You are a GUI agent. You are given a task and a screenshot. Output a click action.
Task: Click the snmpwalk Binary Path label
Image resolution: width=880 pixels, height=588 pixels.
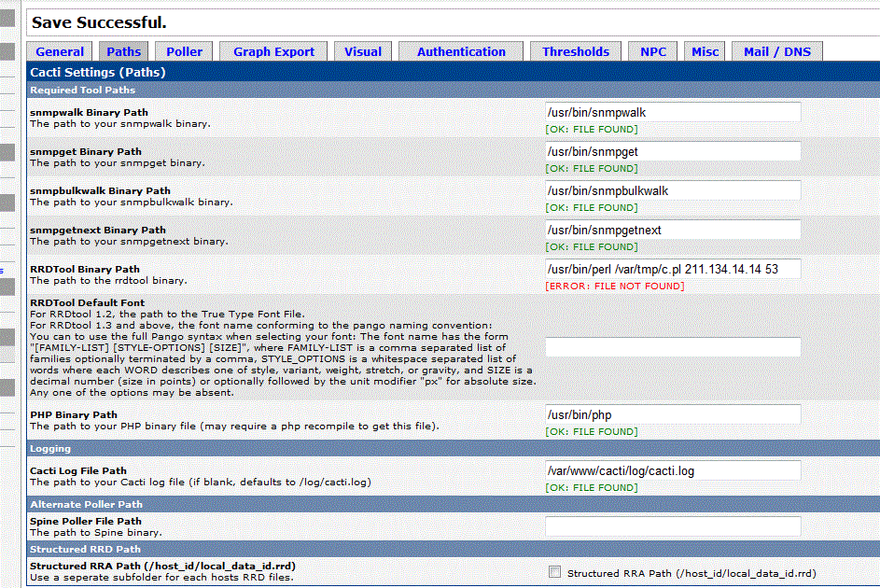coord(89,112)
